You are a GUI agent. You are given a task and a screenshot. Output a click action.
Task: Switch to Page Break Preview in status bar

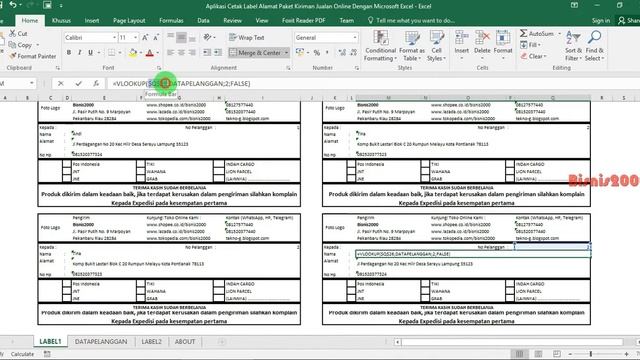coord(557,354)
